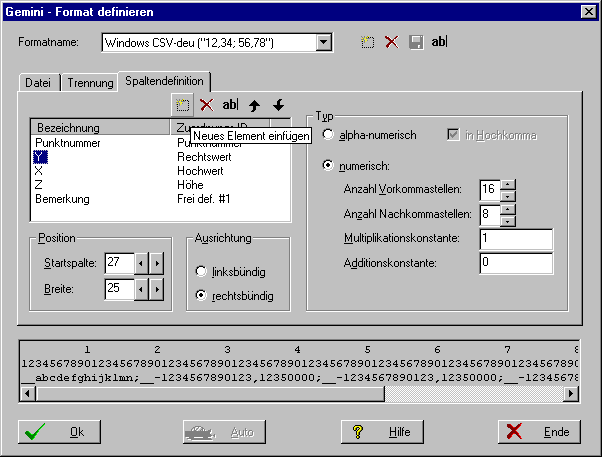
Task: Click the Startspalte value field
Action: 119,263
